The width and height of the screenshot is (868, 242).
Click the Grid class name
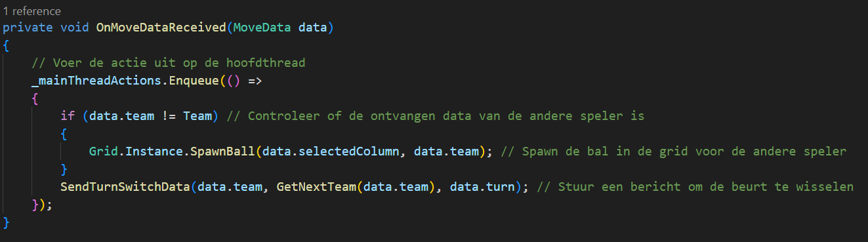[103, 151]
